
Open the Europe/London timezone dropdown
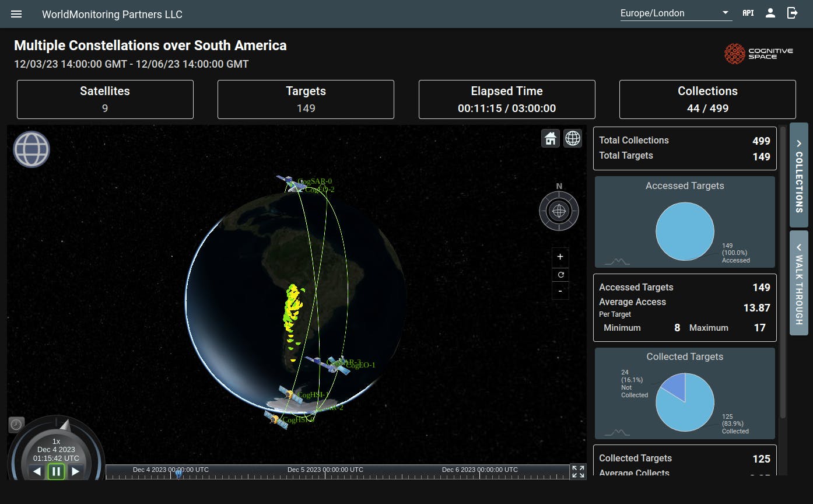(x=675, y=13)
